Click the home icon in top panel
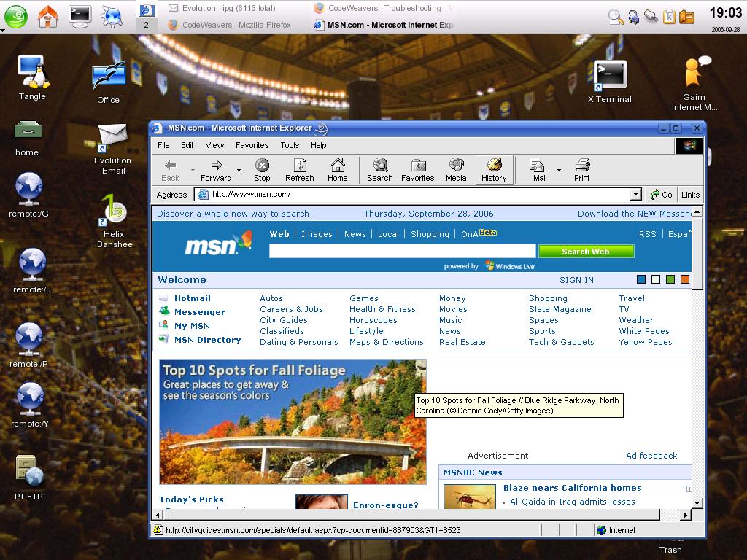The height and width of the screenshot is (560, 747). (x=48, y=16)
